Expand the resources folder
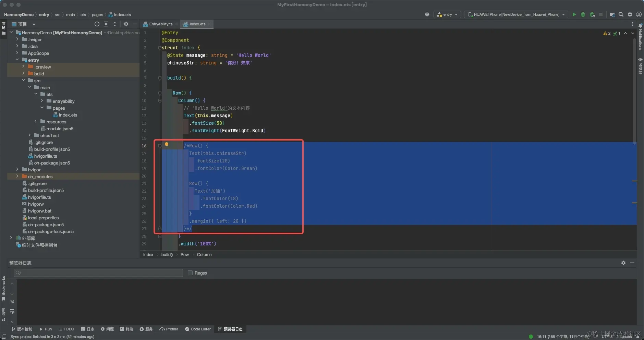Viewport: 644px width, 340px height. 36,122
